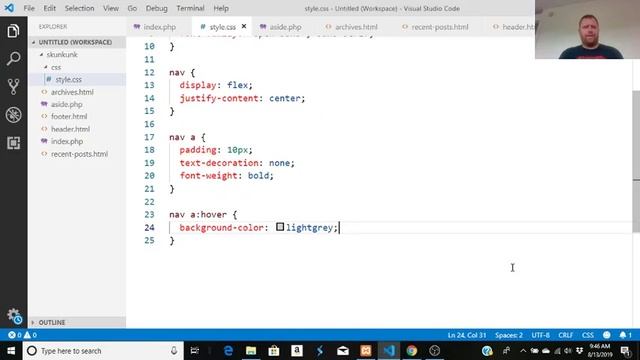The height and width of the screenshot is (360, 640).
Task: Click errors and warnings count in status bar
Action: (22, 335)
